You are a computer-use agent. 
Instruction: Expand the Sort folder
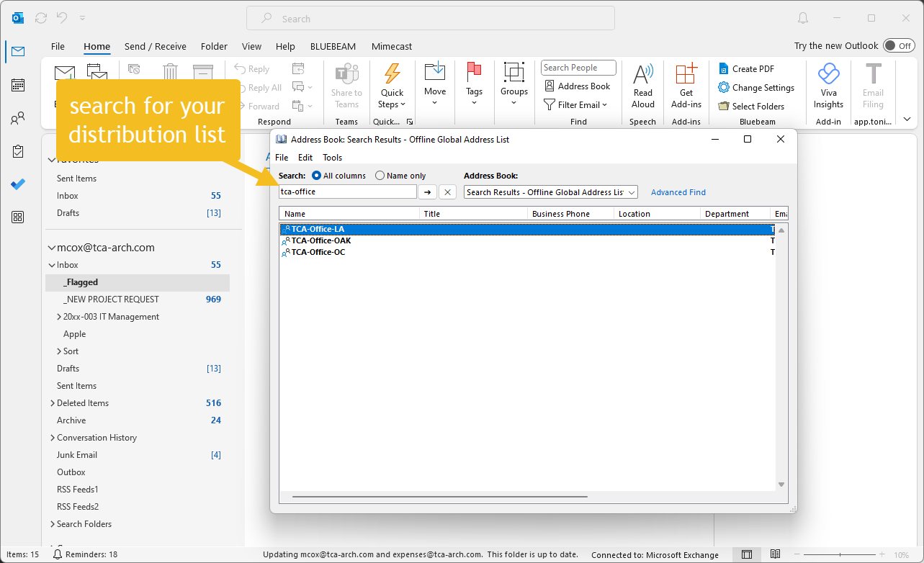[59, 351]
